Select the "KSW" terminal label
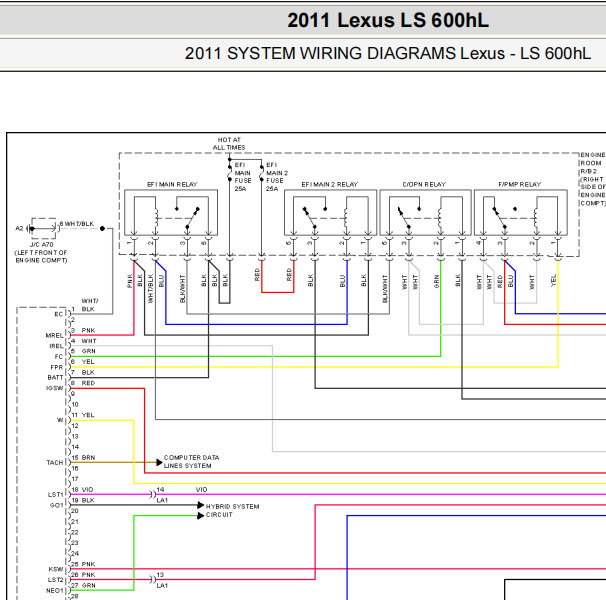Viewport: 606px width, 600px height. [x=56, y=569]
